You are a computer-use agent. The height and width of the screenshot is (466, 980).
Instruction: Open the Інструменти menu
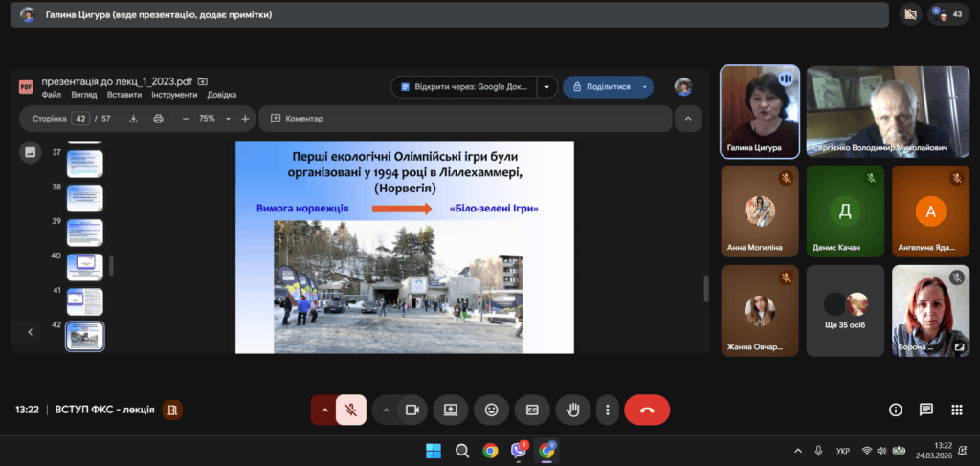(x=173, y=95)
